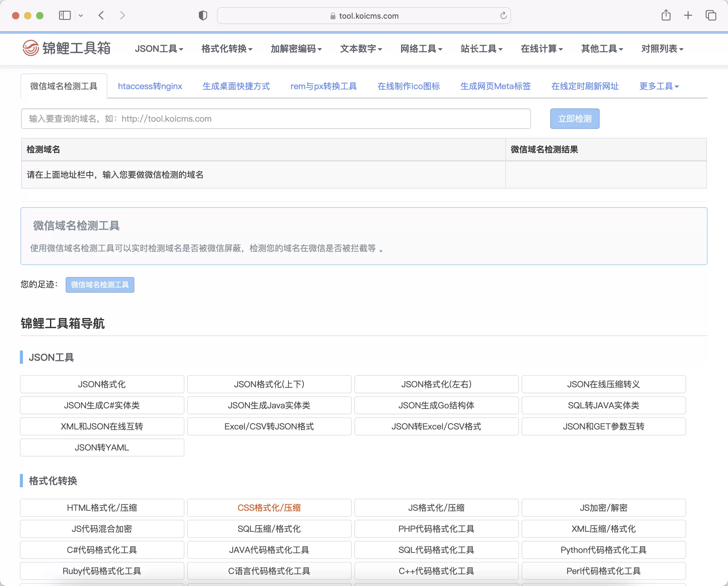Open JSON生成Go结构体 tool

pyautogui.click(x=436, y=405)
